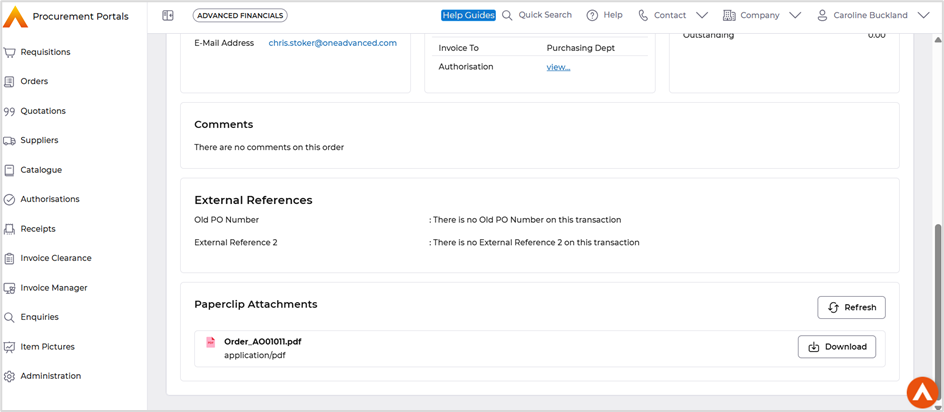The height and width of the screenshot is (412, 944).
Task: Open Requisitions in the sidebar
Action: 45,52
